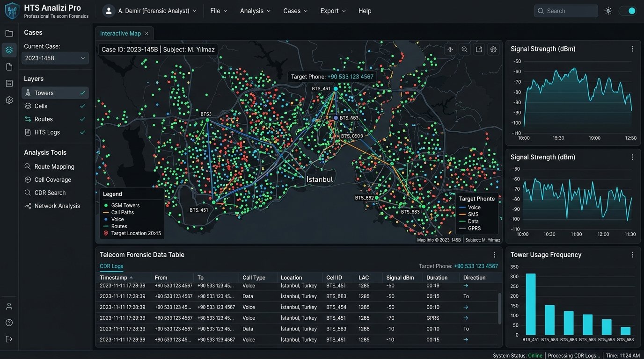644x359 pixels.
Task: Toggle the dark mode switch
Action: [x=628, y=11]
